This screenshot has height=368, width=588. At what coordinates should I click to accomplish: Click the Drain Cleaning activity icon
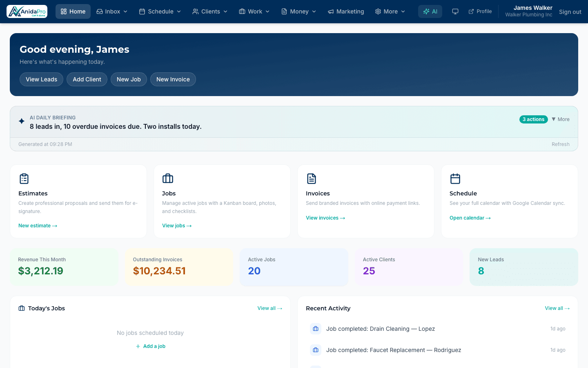[316, 329]
